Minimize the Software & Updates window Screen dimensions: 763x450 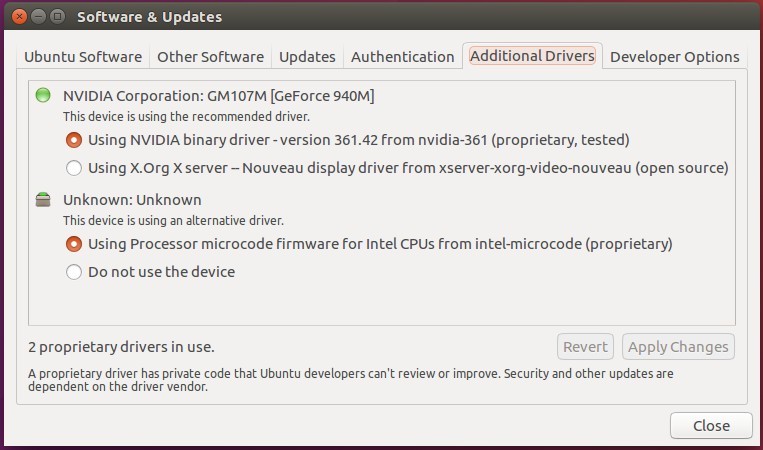click(38, 17)
